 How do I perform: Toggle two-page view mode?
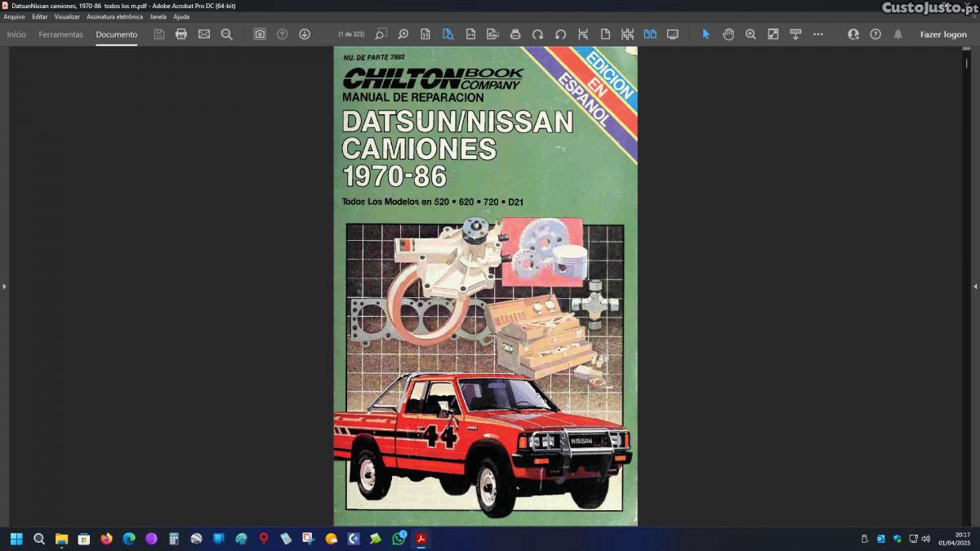[650, 34]
